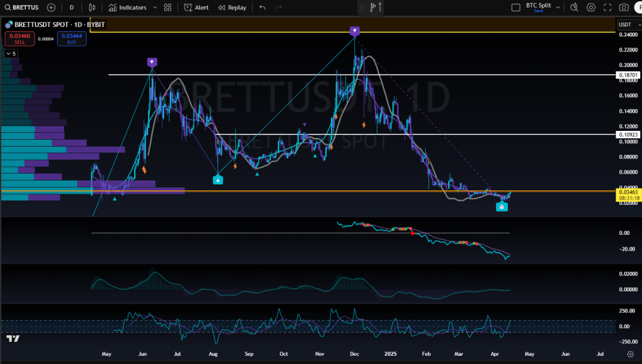This screenshot has width=642, height=364.
Task: Click the purple down-arrow marker at December peak
Action: point(355,31)
